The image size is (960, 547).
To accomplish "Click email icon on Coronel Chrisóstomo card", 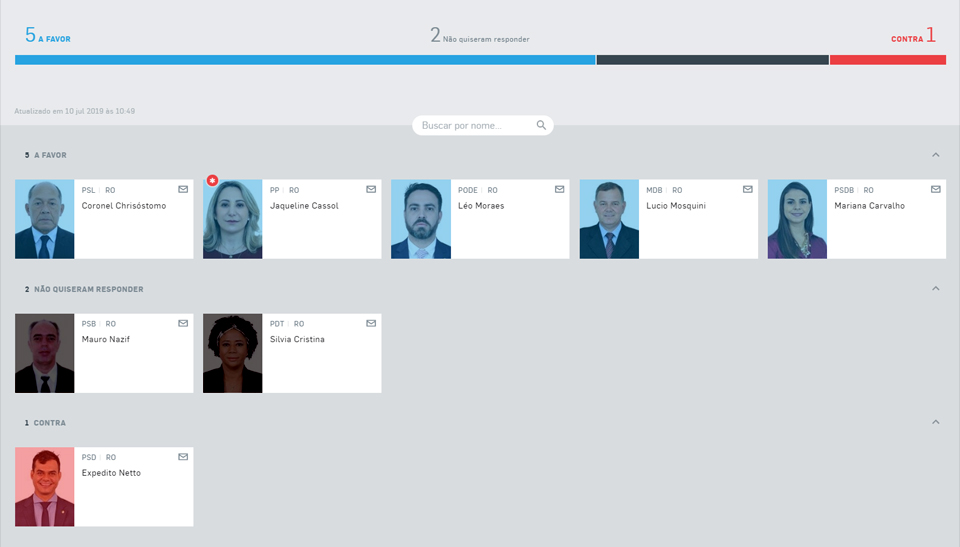I will pos(183,189).
